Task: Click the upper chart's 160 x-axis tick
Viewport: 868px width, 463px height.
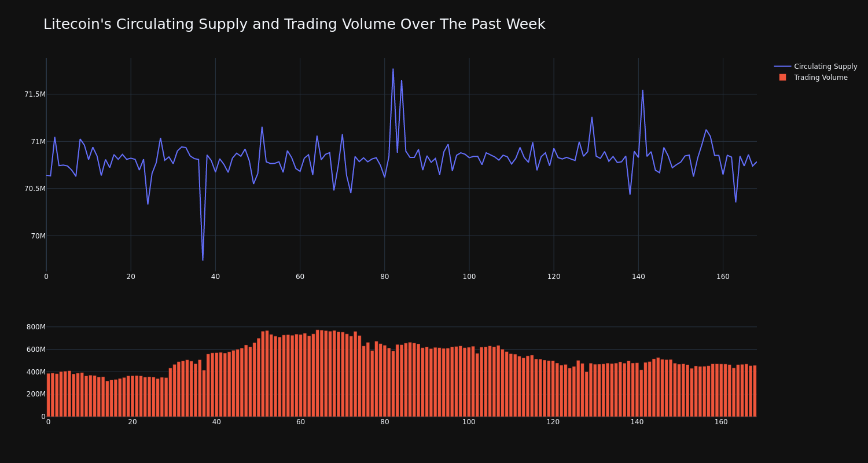Action: [x=723, y=277]
